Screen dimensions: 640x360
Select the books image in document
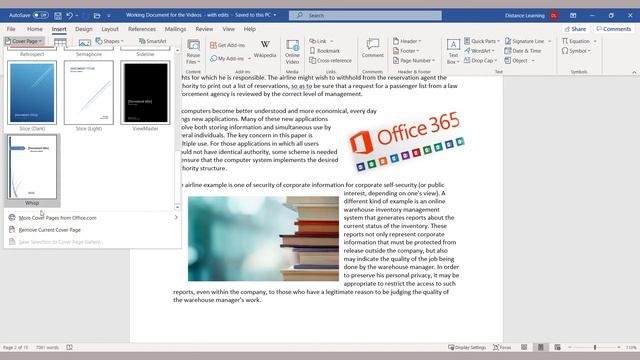click(x=263, y=239)
